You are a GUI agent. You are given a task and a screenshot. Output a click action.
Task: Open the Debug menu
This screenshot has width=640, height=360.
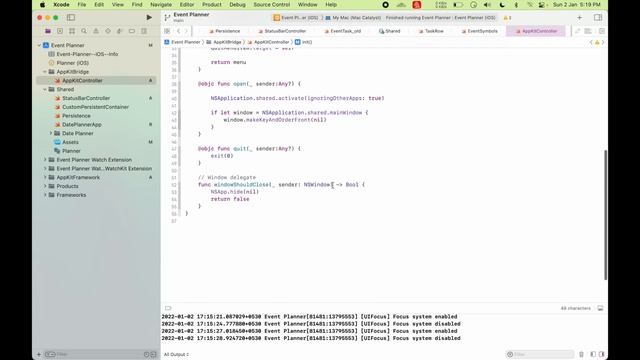pos(237,4)
